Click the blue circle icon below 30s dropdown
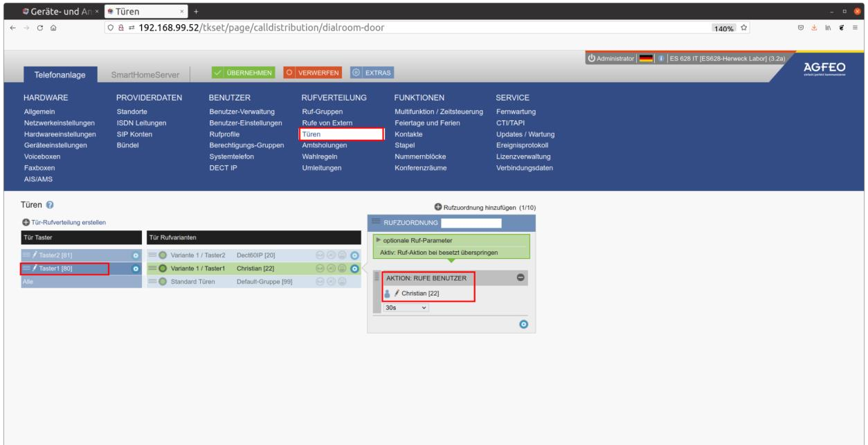Screen dimensions: 868x445 [x=523, y=323]
